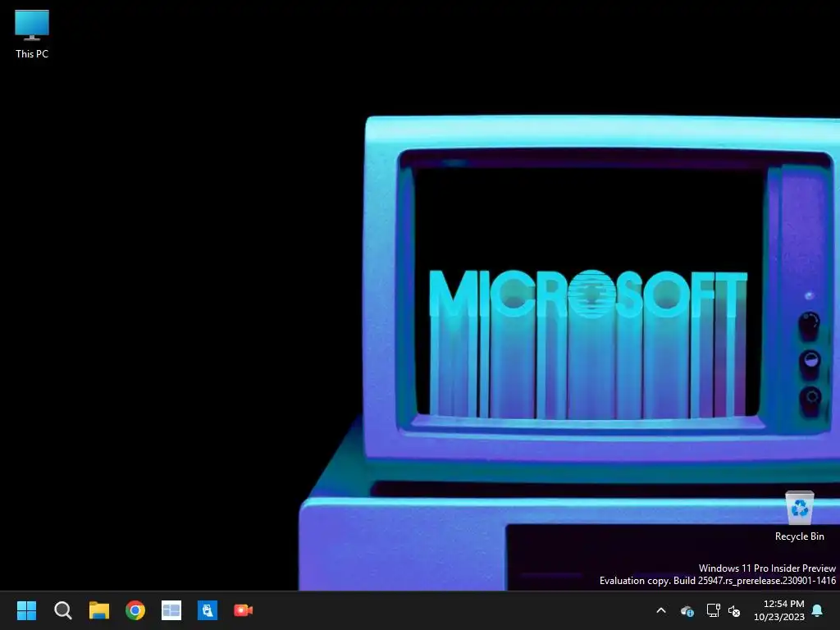Expand the hidden tray icons chevron

click(x=661, y=610)
